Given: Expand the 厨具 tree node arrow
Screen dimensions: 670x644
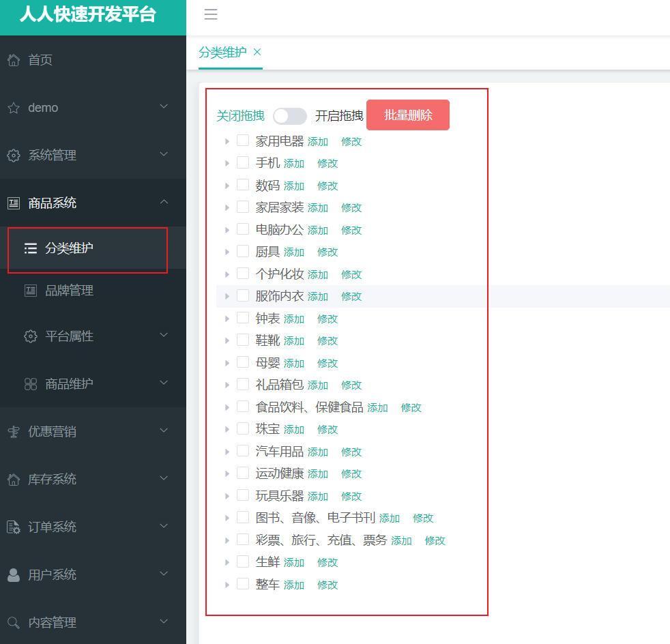Looking at the screenshot, I should (x=227, y=252).
